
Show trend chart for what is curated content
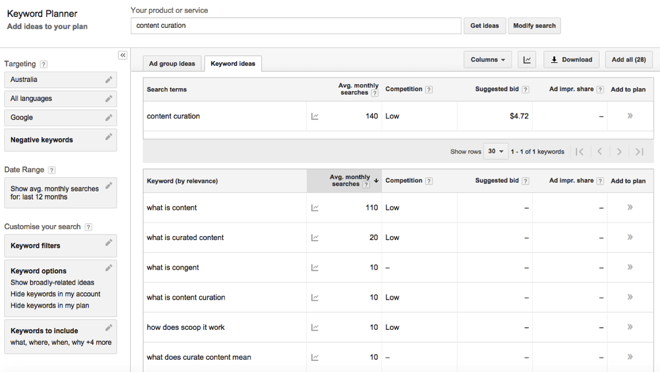coord(314,237)
